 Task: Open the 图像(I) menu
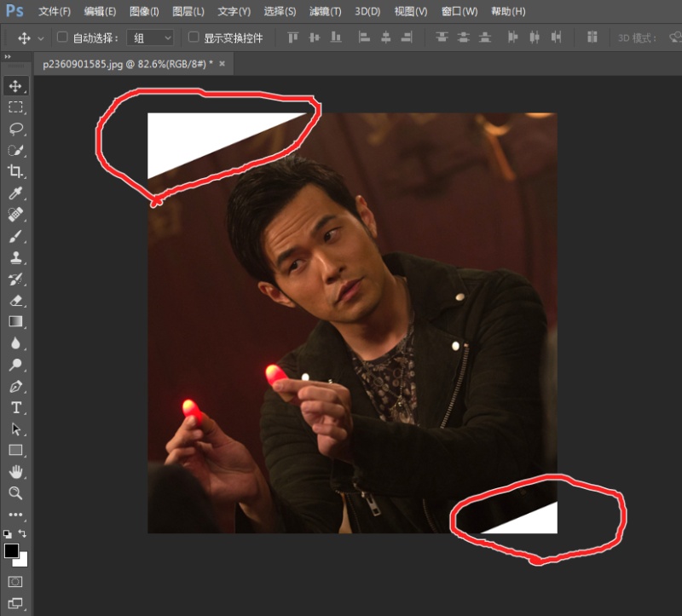point(144,11)
